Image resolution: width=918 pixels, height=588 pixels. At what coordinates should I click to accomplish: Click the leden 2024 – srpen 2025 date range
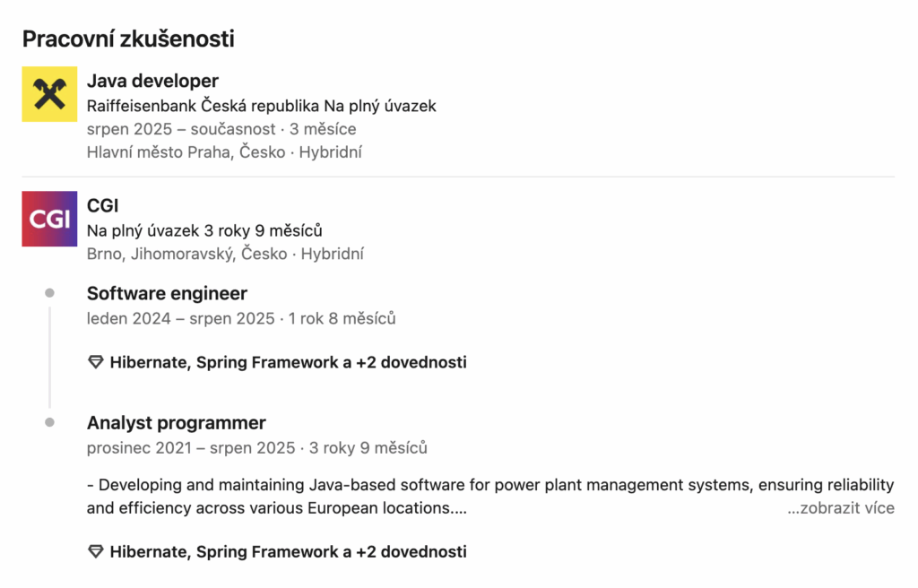coord(179,318)
